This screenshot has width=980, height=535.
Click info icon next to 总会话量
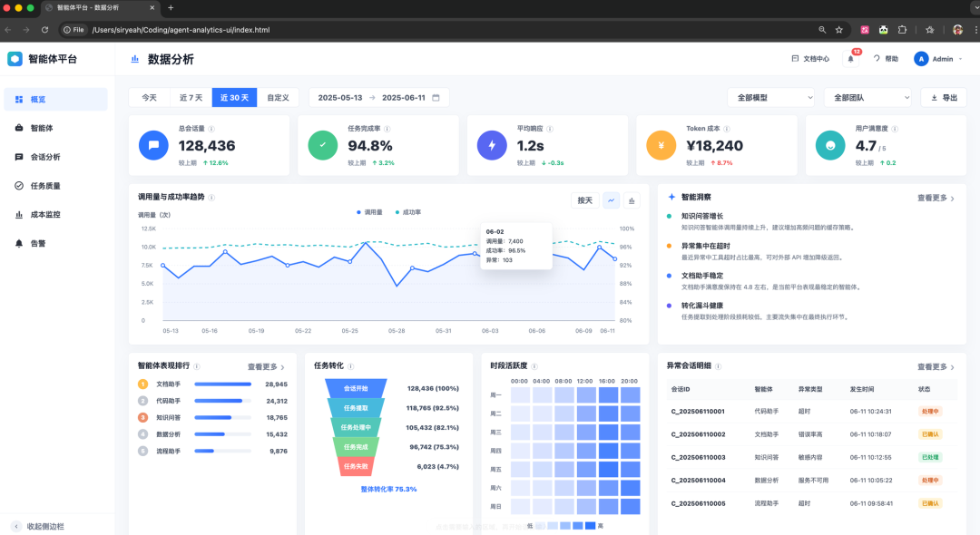pos(211,129)
